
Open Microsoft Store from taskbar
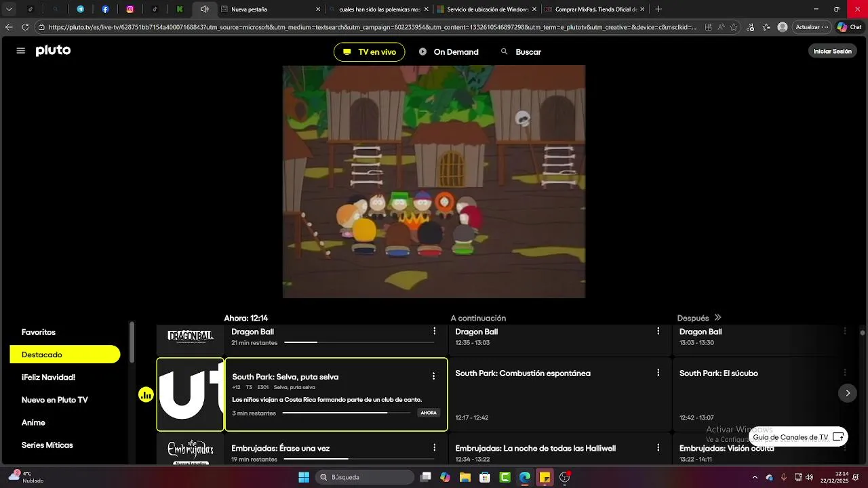(x=485, y=477)
